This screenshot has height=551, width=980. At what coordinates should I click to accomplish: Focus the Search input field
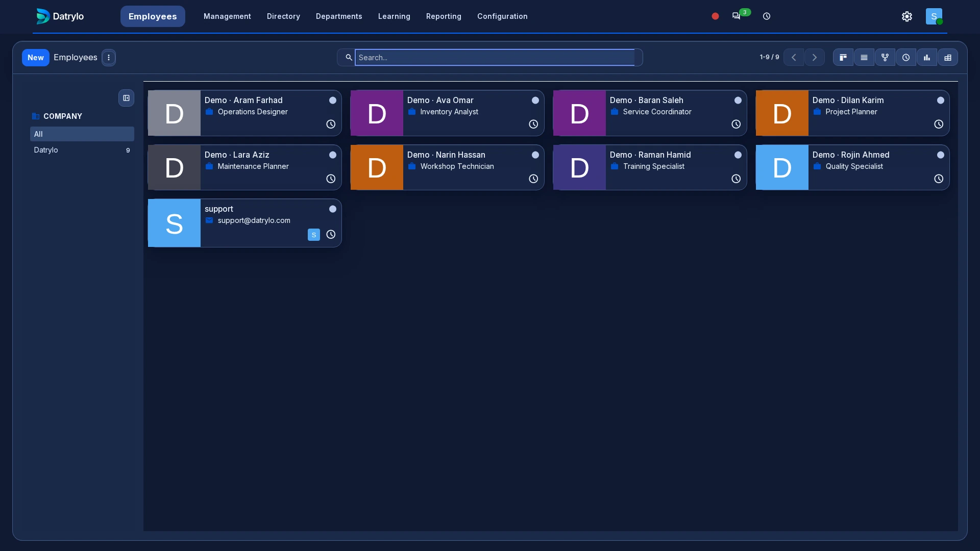[x=495, y=58]
